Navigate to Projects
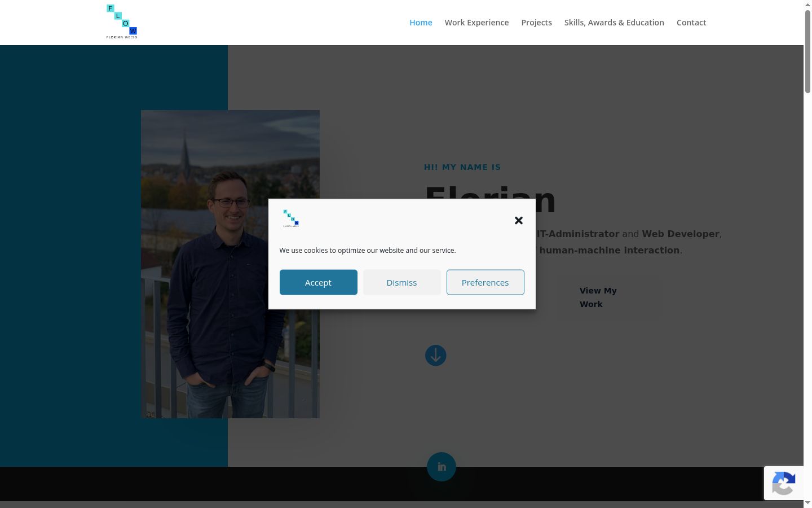 point(536,23)
